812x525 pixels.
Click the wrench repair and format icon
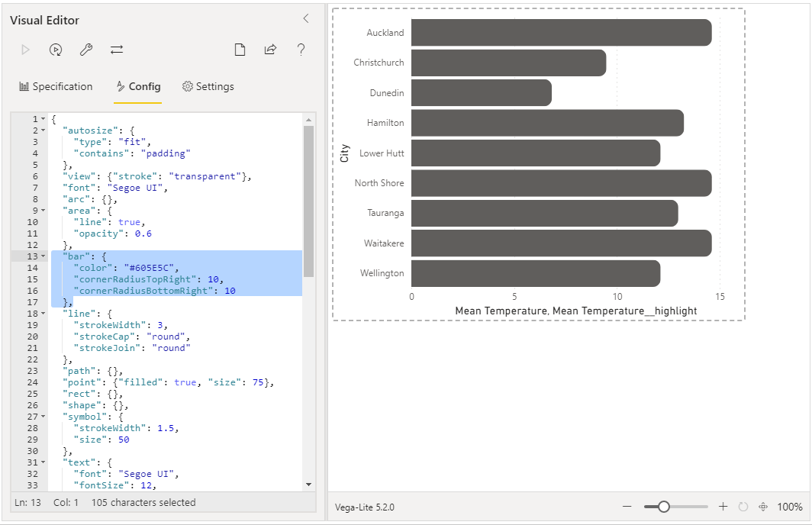click(86, 50)
